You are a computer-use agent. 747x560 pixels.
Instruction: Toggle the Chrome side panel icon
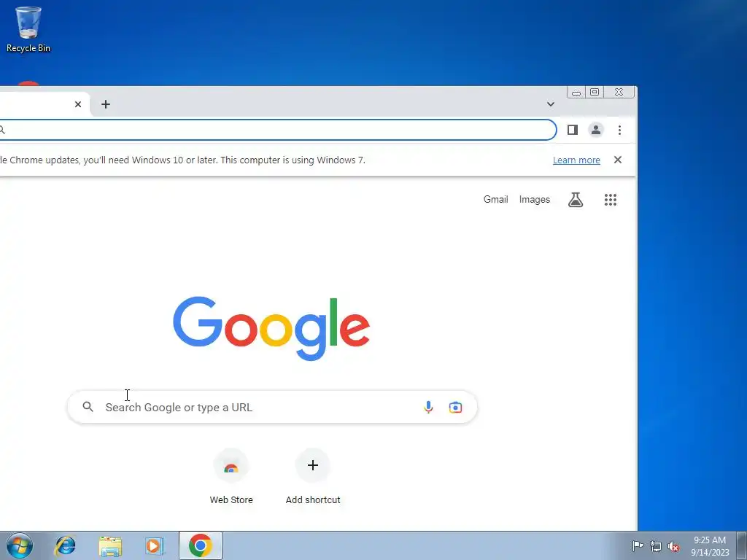pos(573,130)
